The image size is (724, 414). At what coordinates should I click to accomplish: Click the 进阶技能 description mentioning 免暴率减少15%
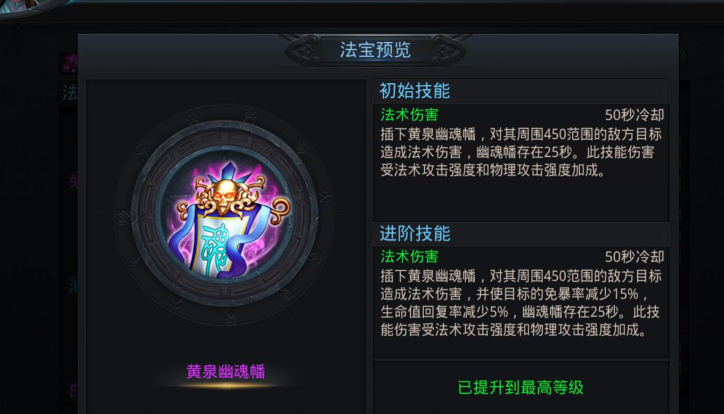pos(521,303)
